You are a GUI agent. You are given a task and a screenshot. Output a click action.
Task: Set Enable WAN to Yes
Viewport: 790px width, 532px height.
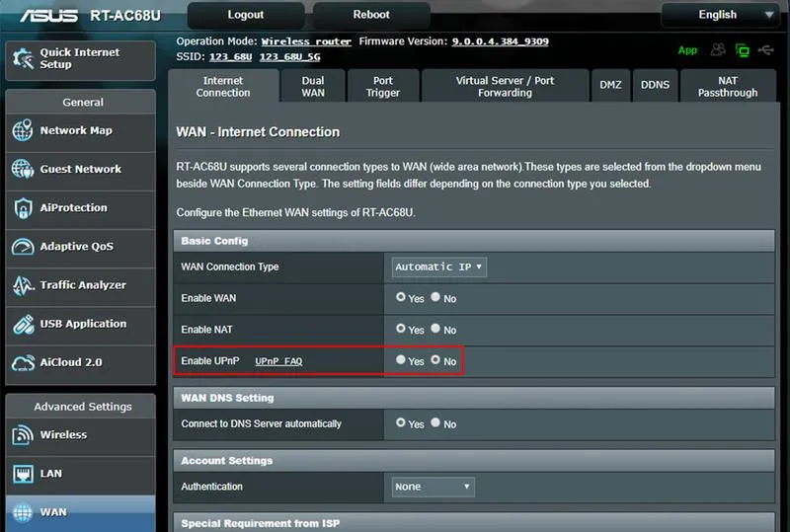point(401,297)
